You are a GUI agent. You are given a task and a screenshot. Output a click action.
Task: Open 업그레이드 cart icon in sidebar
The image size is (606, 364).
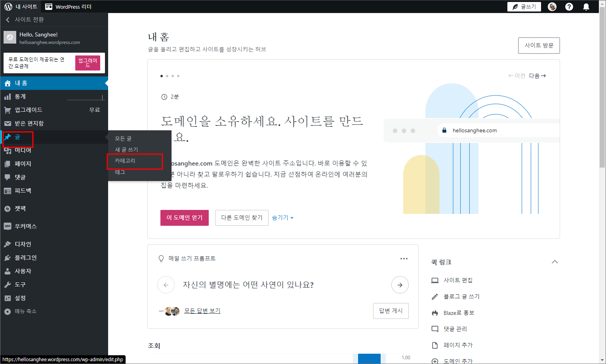pyautogui.click(x=8, y=110)
